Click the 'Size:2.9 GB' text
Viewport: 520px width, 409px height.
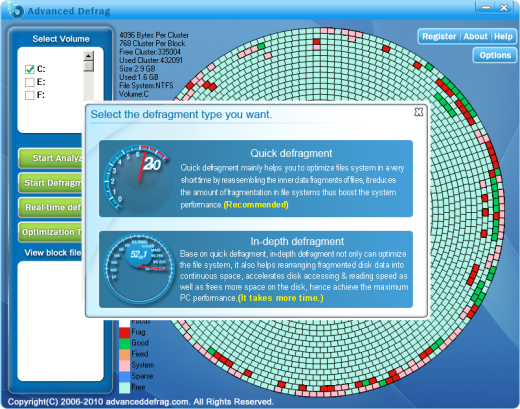coord(137,69)
